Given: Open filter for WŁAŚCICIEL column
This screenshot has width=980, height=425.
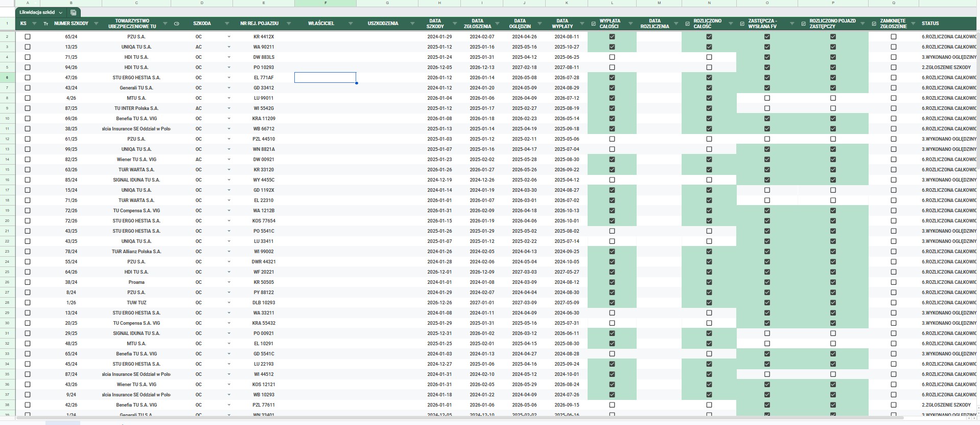Looking at the screenshot, I should pos(351,24).
